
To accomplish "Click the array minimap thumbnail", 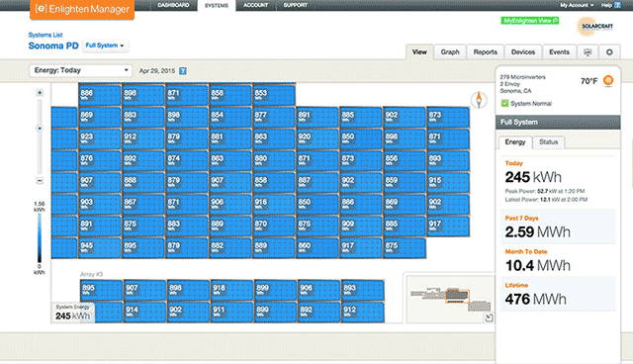I will 450,299.
